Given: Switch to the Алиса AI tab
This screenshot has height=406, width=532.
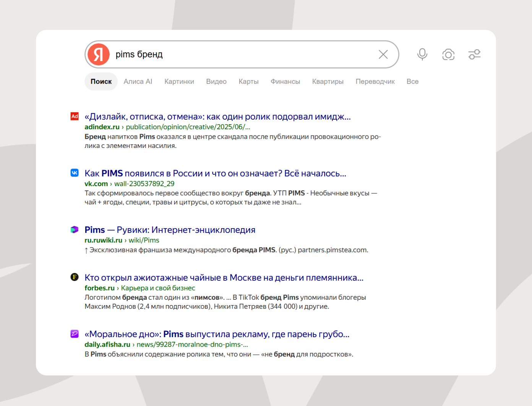Looking at the screenshot, I should [x=138, y=81].
